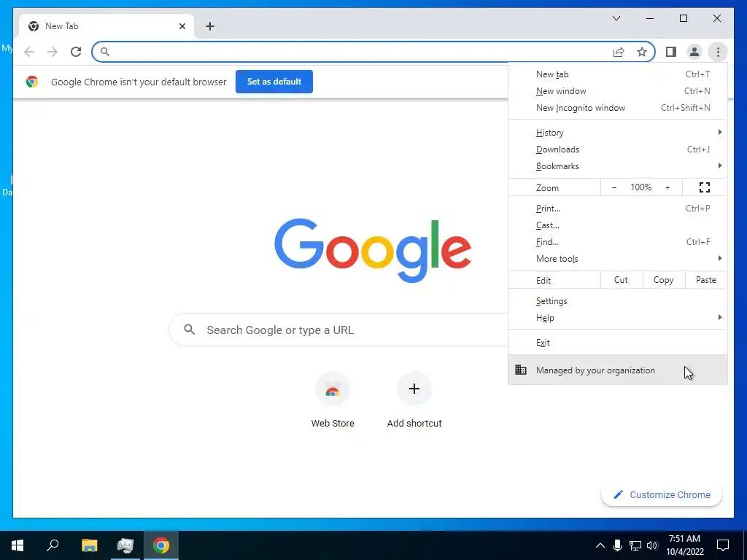Click the back navigation arrow
The height and width of the screenshot is (560, 747).
coord(29,52)
